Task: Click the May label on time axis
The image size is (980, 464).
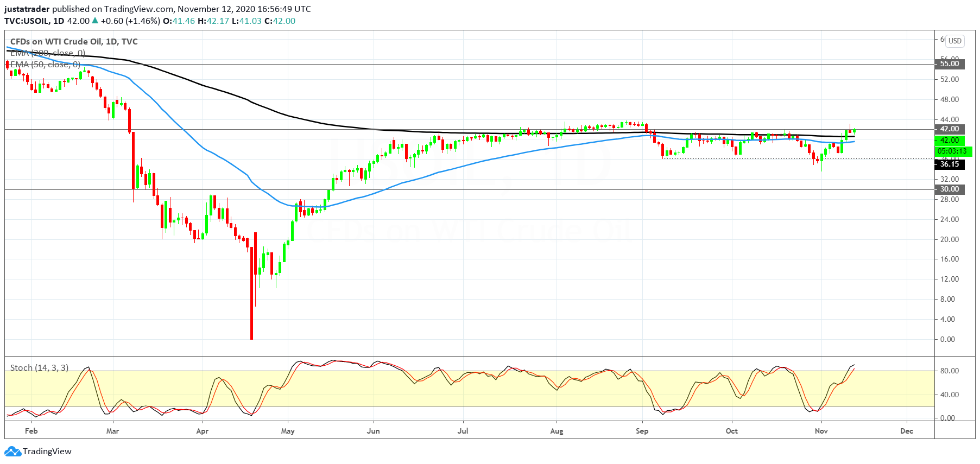Action: [288, 431]
